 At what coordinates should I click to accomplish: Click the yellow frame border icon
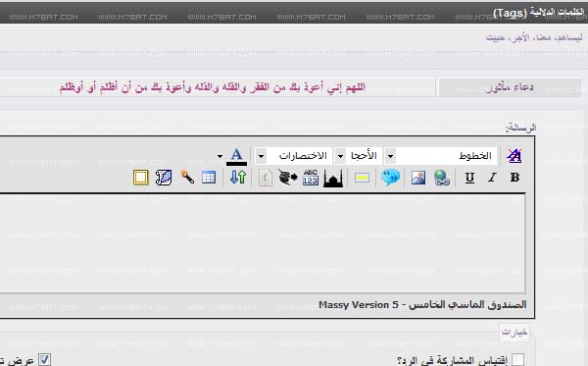(141, 178)
